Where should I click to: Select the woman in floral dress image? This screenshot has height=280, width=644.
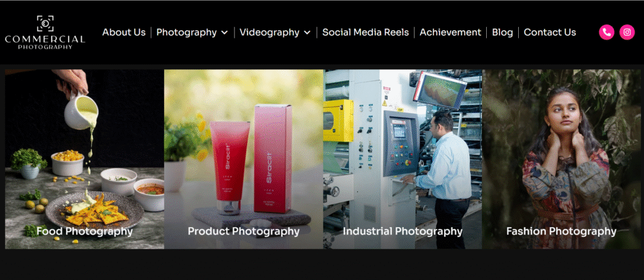coord(562,159)
